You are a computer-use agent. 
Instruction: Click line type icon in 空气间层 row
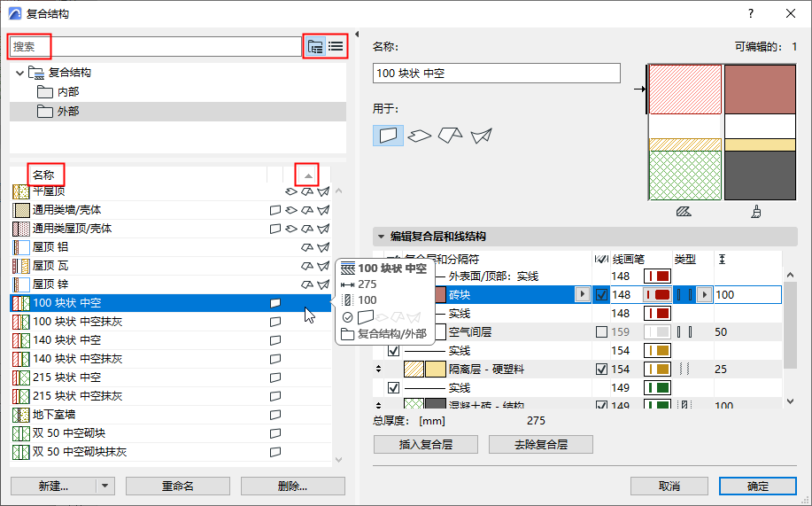point(684,331)
